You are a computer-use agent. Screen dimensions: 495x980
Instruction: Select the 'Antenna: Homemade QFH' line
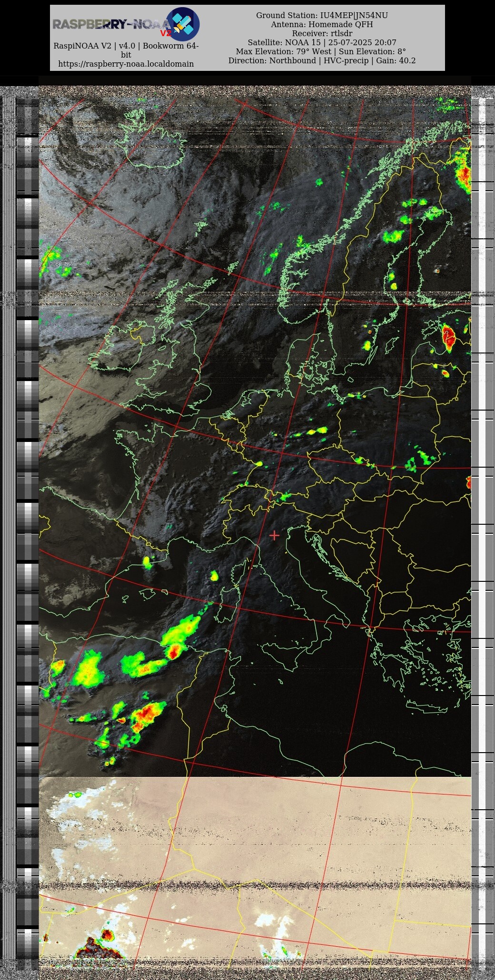point(322,24)
